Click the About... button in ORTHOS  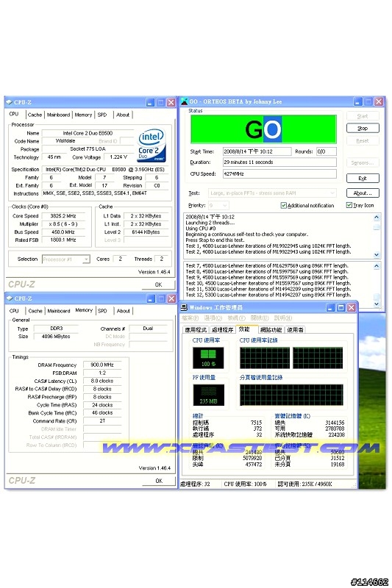[363, 193]
